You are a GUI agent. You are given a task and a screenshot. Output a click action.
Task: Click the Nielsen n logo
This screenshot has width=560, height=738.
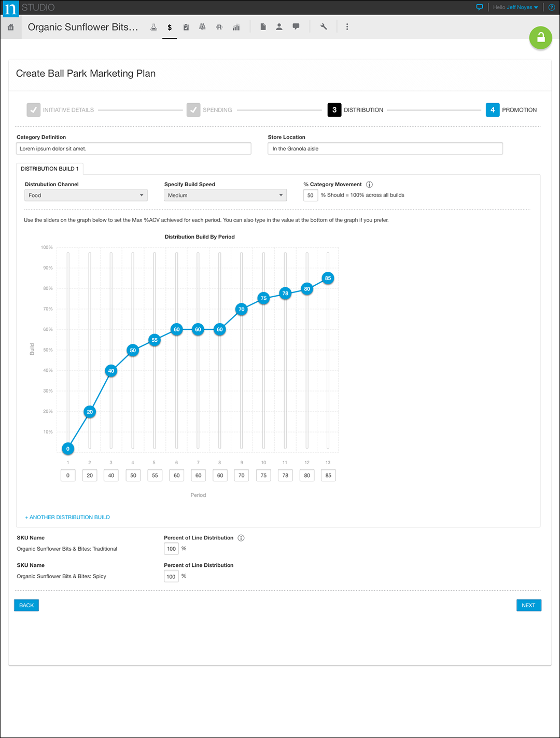[10, 8]
